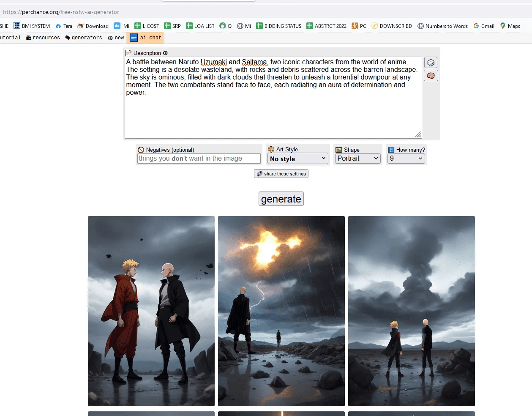Open the Art Style dropdown
The height and width of the screenshot is (416, 532).
[x=298, y=159]
